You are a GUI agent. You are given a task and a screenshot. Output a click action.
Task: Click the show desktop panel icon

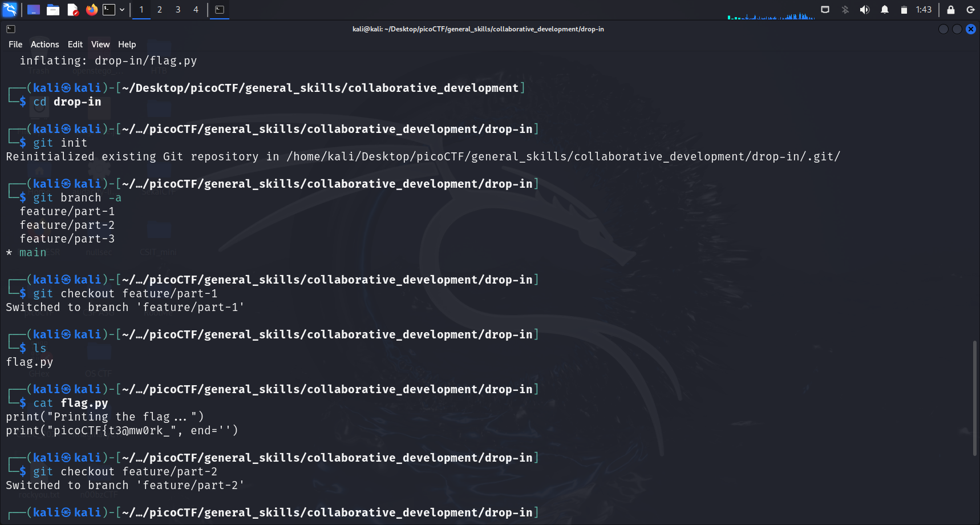[34, 10]
